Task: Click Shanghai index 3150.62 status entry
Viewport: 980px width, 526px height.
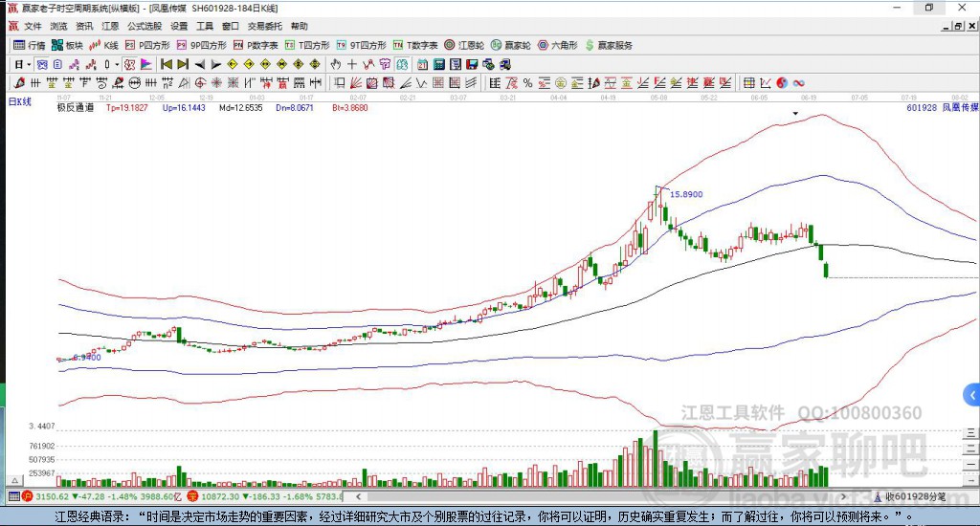Action: coord(102,496)
